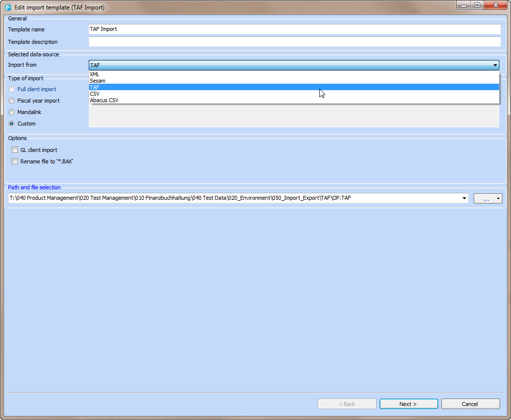Select XML from the import source list
This screenshot has height=420, width=511.
[95, 74]
